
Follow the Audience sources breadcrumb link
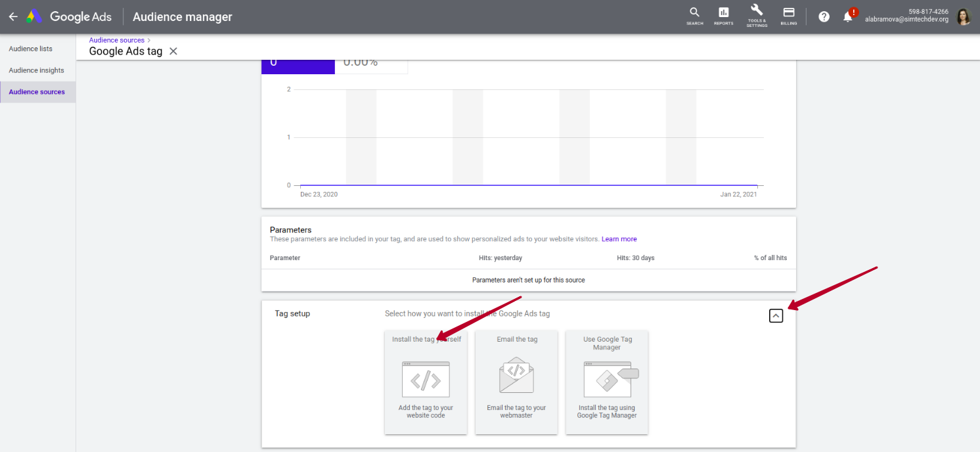tap(117, 40)
